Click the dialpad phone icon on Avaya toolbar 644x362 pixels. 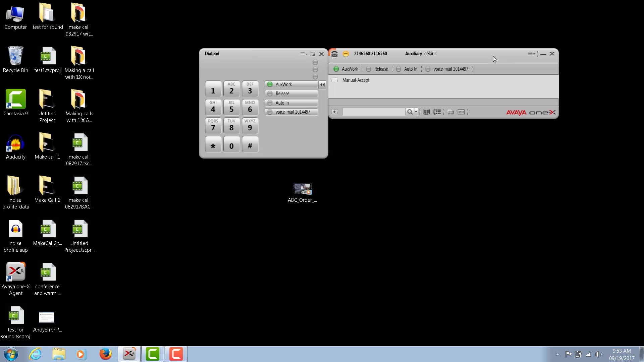coord(437,112)
